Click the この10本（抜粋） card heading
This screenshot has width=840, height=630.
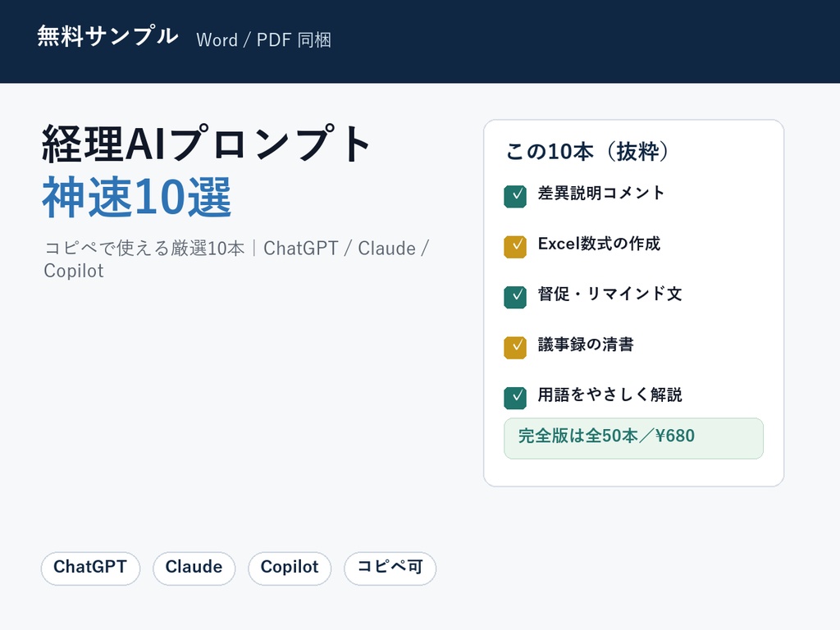pyautogui.click(x=587, y=152)
